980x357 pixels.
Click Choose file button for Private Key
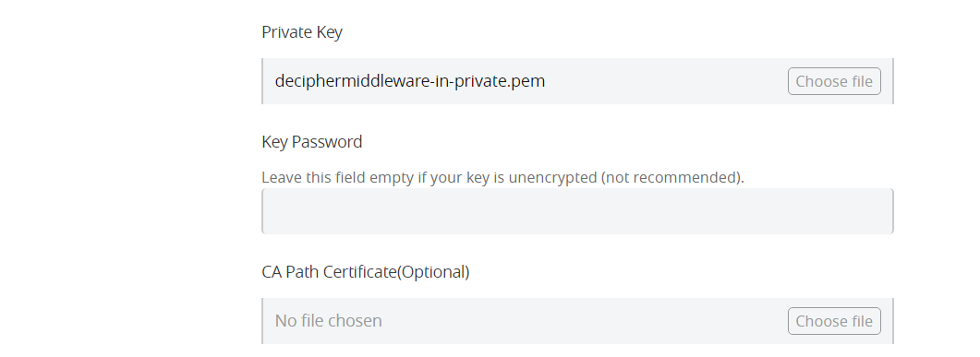(x=834, y=81)
